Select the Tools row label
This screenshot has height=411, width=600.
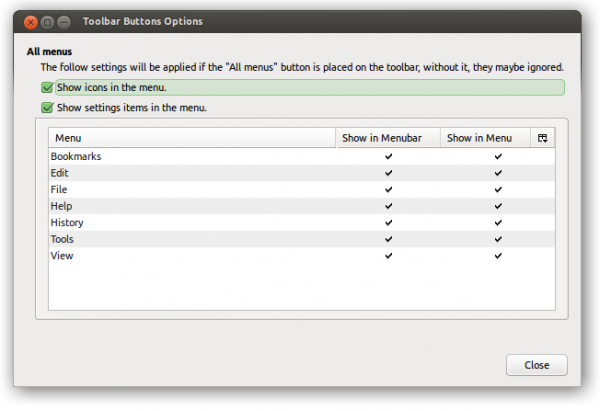pos(62,239)
